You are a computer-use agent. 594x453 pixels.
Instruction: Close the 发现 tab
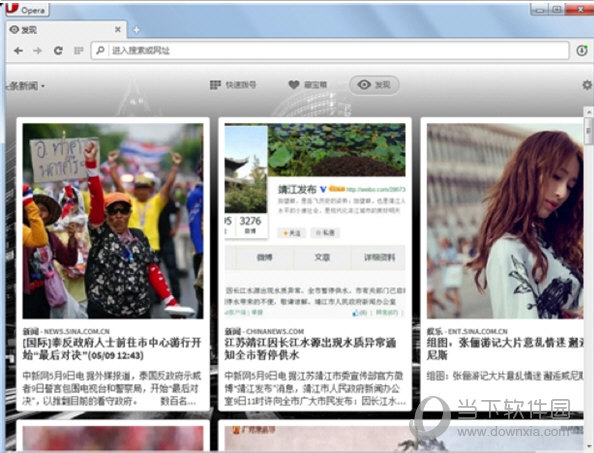[x=118, y=29]
